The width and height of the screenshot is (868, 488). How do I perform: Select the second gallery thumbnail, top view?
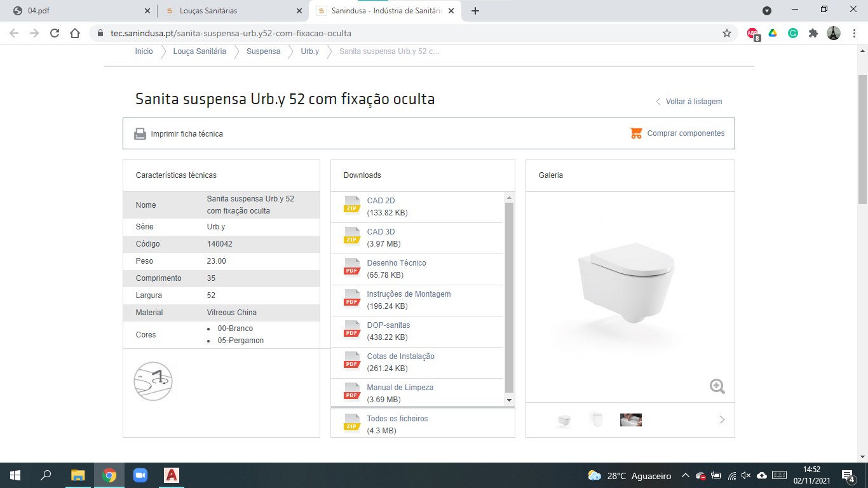(x=597, y=419)
